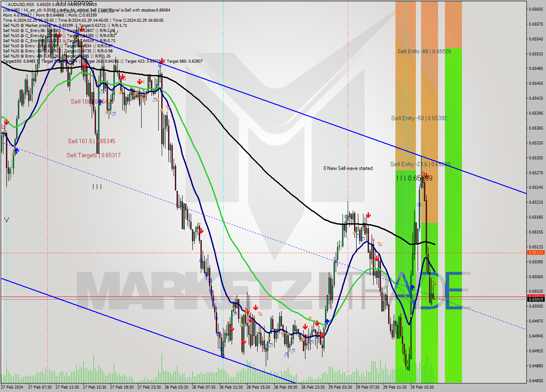Click the '28 Feb 03:30' time label
The height and width of the screenshot is (392, 546).
point(176,387)
